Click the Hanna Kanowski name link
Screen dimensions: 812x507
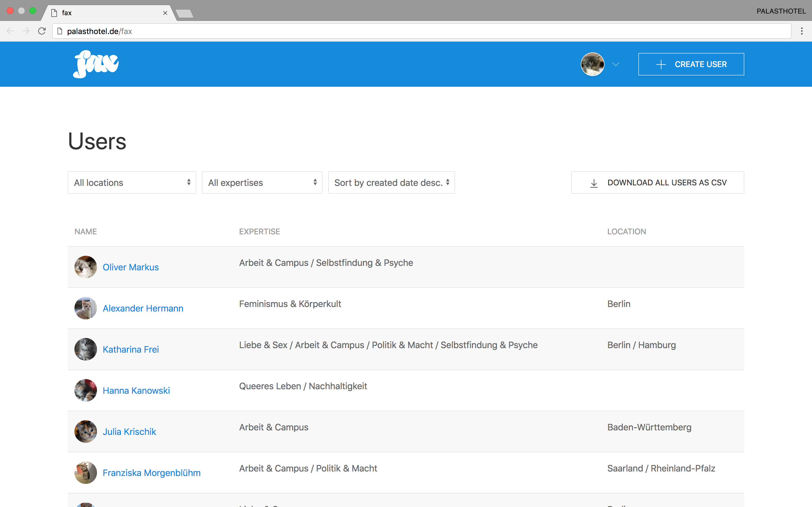click(136, 391)
